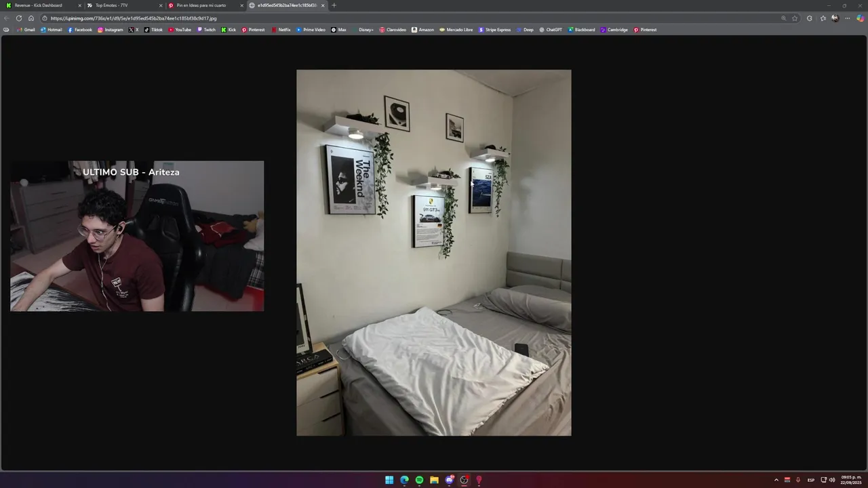Screen dimensions: 868x488
Task: Open the Deep bookmark
Action: click(525, 30)
